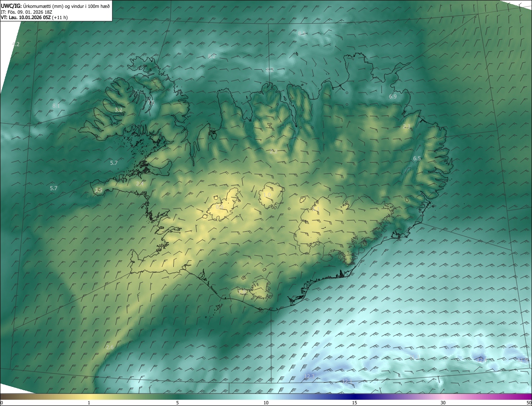The width and height of the screenshot is (532, 406).
Task: Click the '12.3' value label on the map
Action: coord(310,376)
